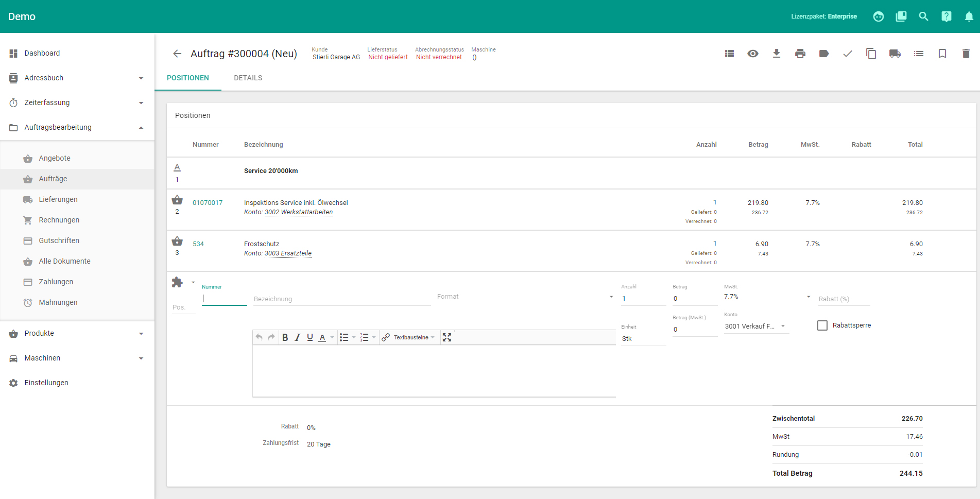Screen dimensions: 980x499
Task: Switch to the DETAILS tab
Action: click(x=248, y=78)
